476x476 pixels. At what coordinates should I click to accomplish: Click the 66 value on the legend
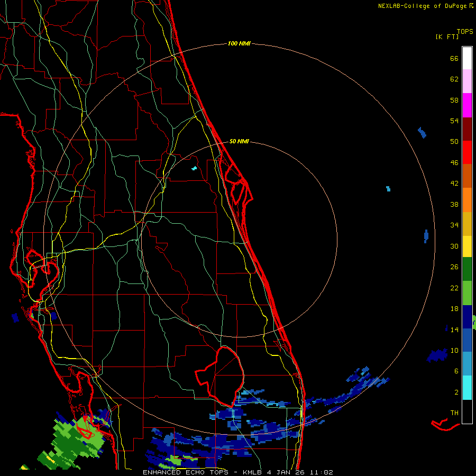point(454,58)
